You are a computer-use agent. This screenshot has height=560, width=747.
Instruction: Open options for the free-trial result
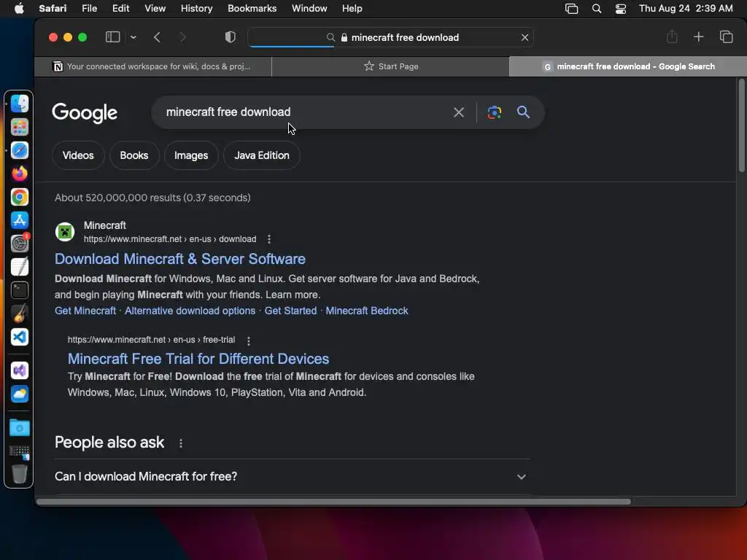coord(248,341)
